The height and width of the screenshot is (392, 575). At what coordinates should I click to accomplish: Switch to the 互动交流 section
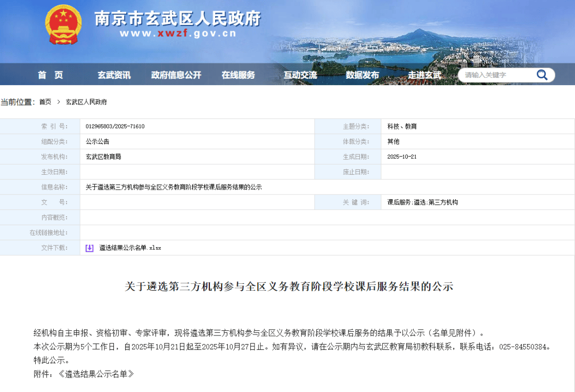click(300, 75)
